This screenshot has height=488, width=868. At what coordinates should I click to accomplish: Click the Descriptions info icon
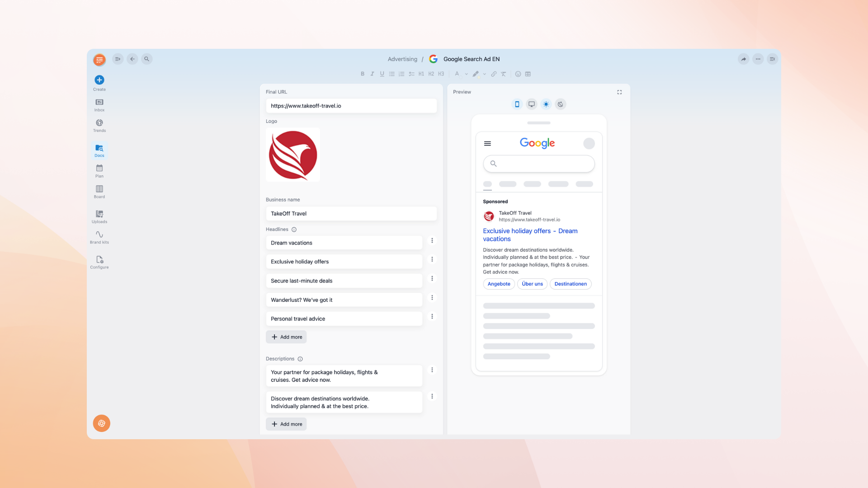pyautogui.click(x=300, y=359)
